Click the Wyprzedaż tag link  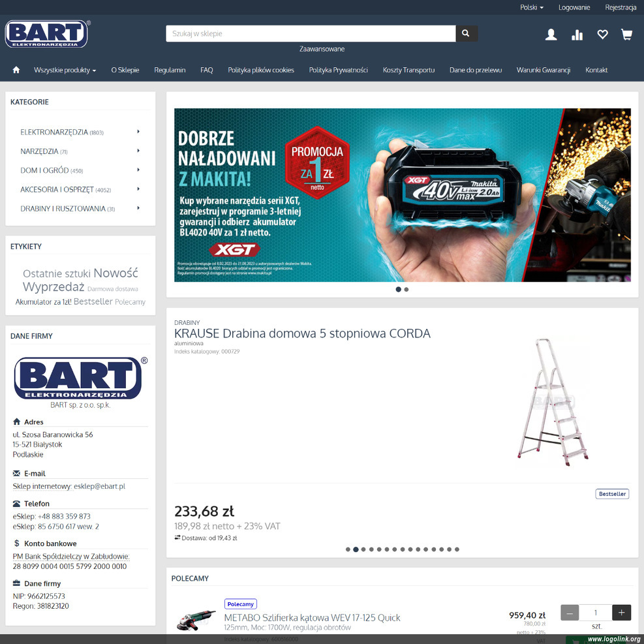point(54,287)
